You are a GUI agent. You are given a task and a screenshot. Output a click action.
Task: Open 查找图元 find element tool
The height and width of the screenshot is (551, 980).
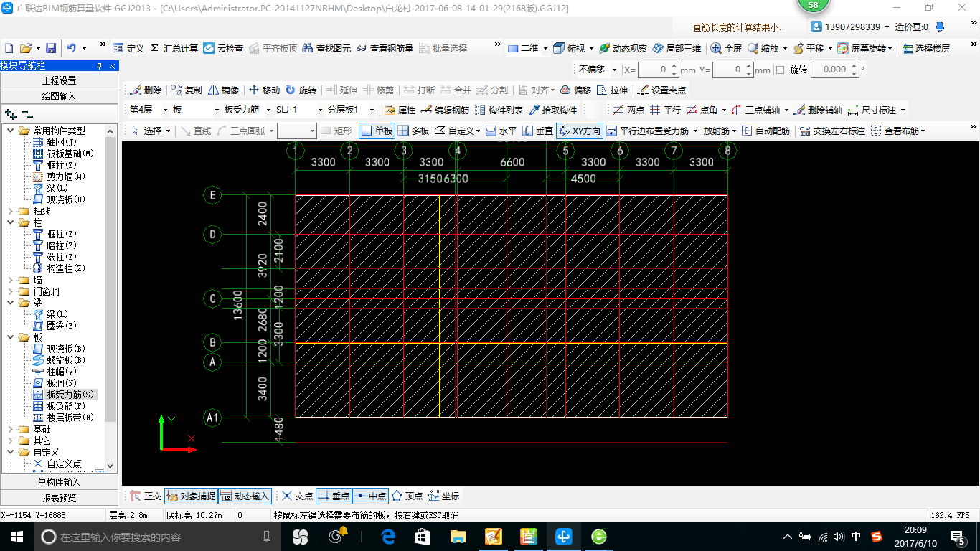(x=326, y=48)
